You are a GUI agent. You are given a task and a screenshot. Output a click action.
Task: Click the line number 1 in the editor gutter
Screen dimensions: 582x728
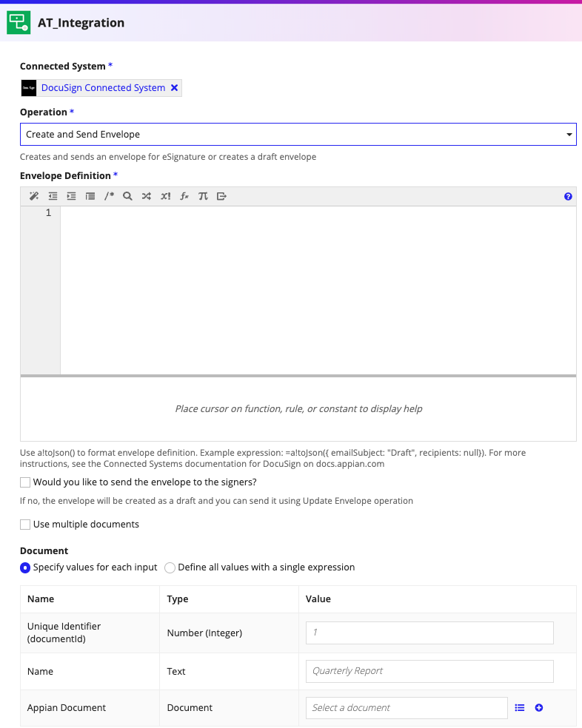point(48,212)
